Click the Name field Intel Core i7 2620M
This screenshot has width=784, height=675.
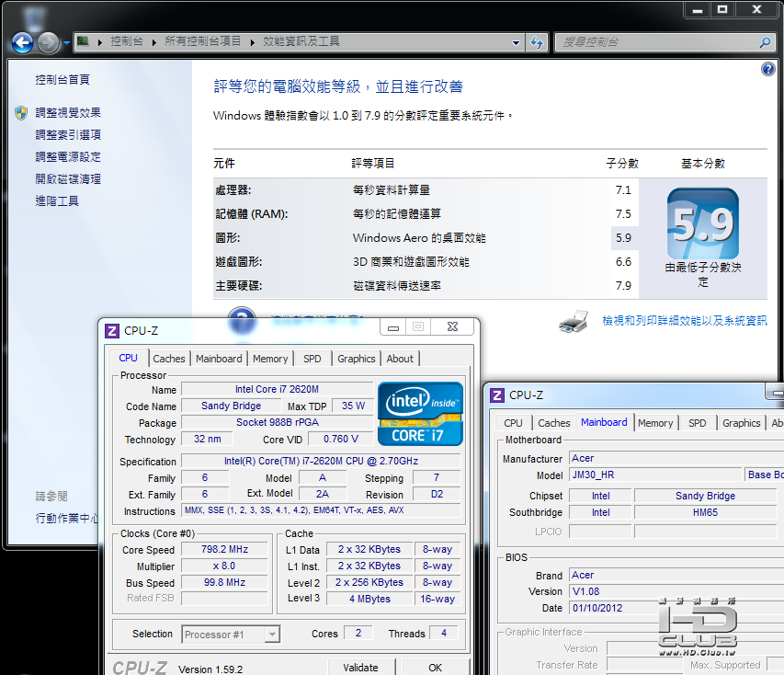(x=277, y=389)
